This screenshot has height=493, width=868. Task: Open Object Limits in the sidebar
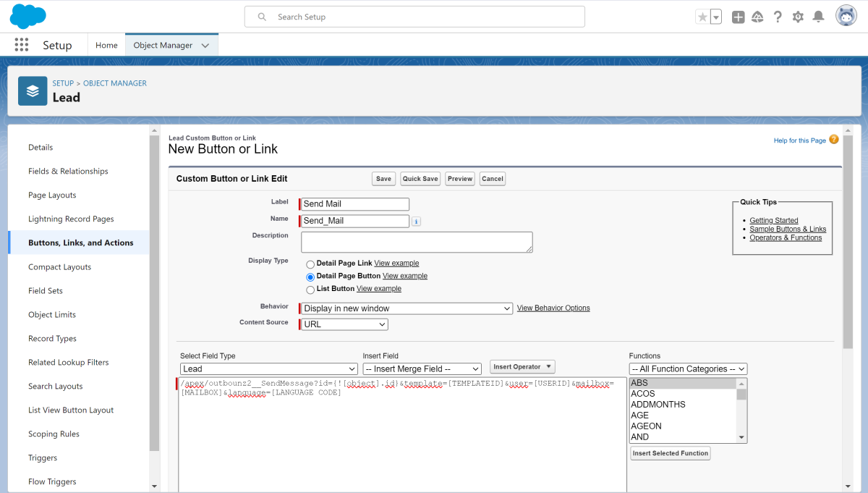coord(52,314)
